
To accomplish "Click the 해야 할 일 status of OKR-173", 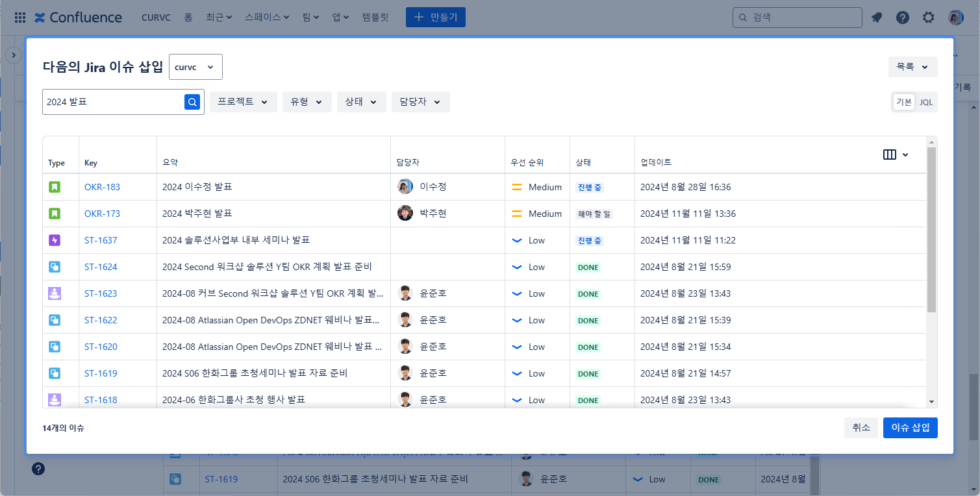I will pos(594,214).
